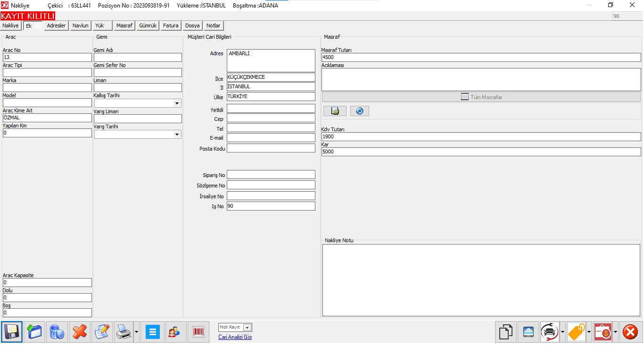The image size is (644, 355).
Task: Open the Hızlı Kayıt dropdown
Action: pyautogui.click(x=248, y=327)
